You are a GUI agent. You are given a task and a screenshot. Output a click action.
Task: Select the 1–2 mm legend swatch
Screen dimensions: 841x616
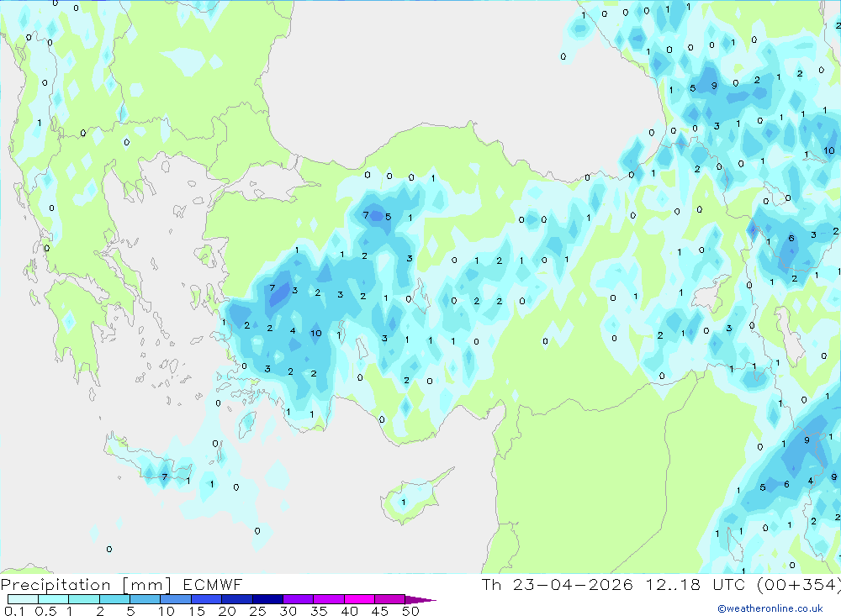[x=84, y=599]
